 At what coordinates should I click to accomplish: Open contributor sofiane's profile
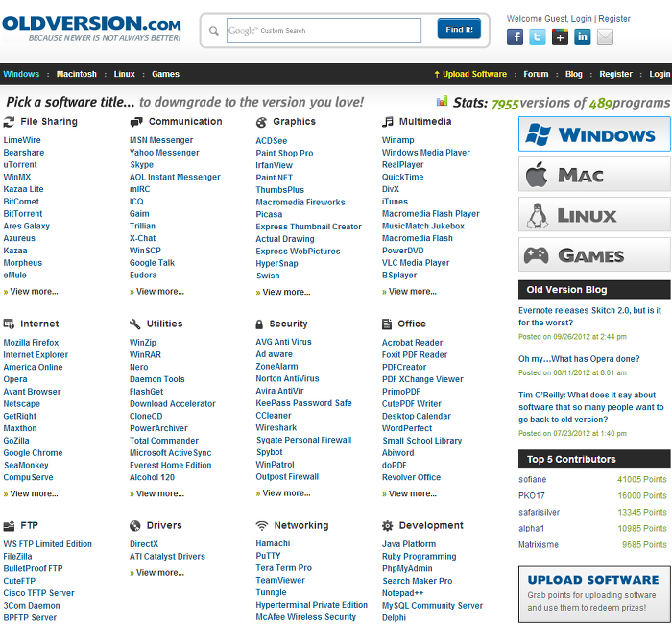pos(532,480)
